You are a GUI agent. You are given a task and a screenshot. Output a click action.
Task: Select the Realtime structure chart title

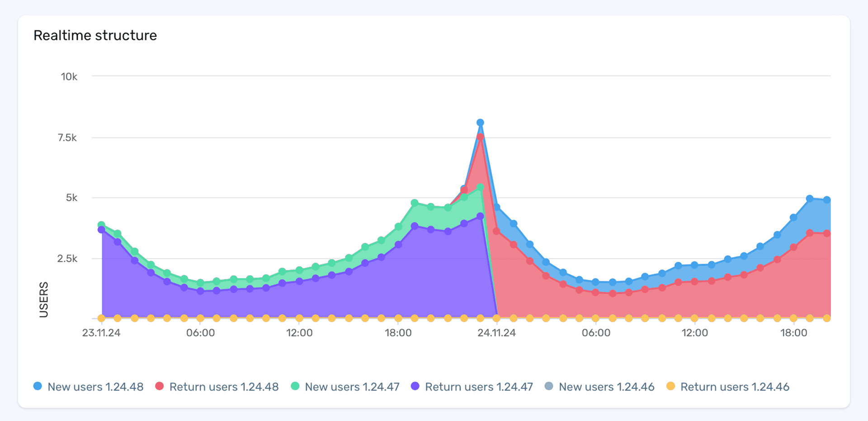point(95,35)
